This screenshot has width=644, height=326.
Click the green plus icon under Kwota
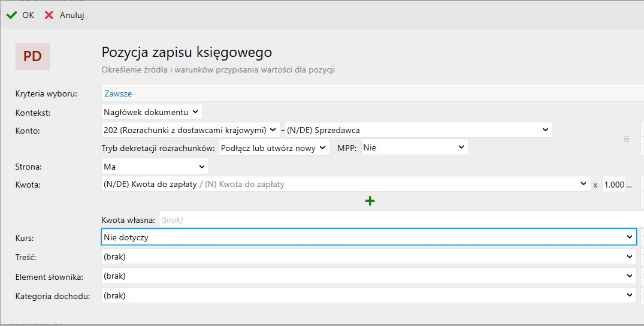click(x=370, y=201)
